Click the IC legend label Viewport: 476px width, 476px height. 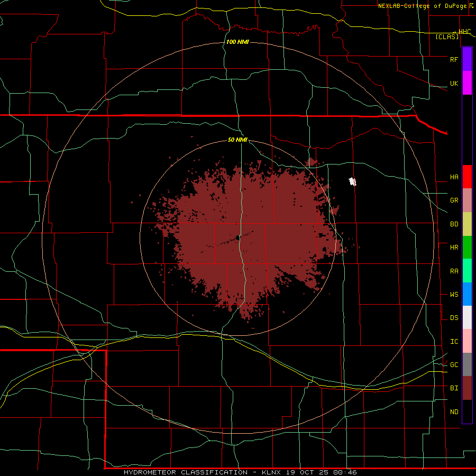454,342
